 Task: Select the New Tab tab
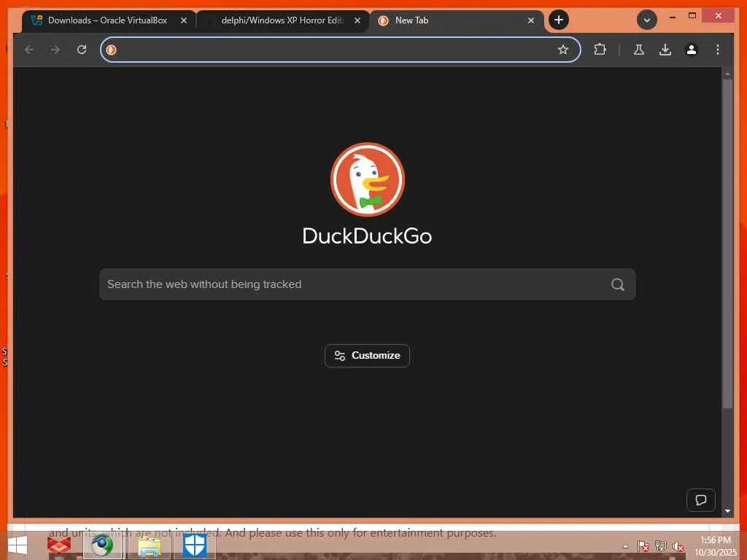click(x=457, y=20)
